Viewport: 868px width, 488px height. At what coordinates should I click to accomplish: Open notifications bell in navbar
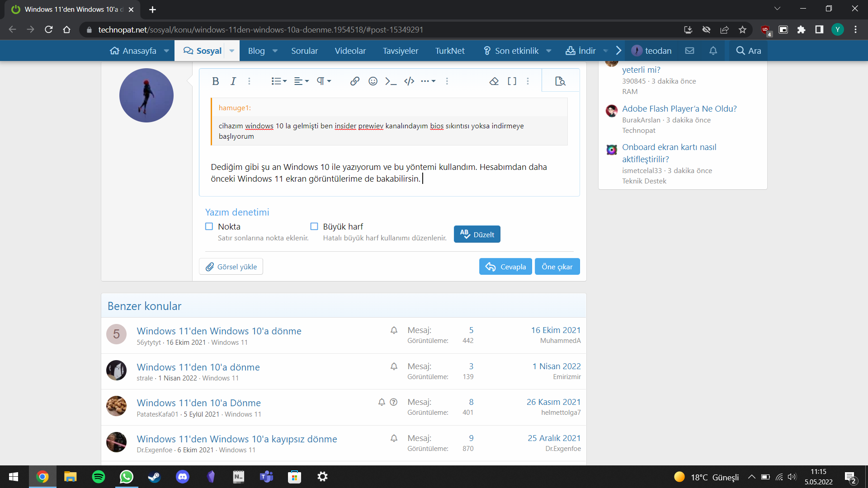coord(713,51)
